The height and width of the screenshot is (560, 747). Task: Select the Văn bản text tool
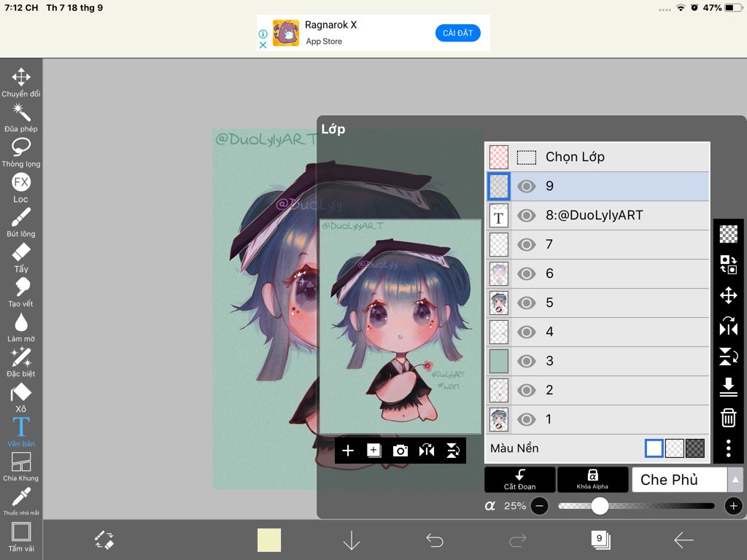[21, 432]
